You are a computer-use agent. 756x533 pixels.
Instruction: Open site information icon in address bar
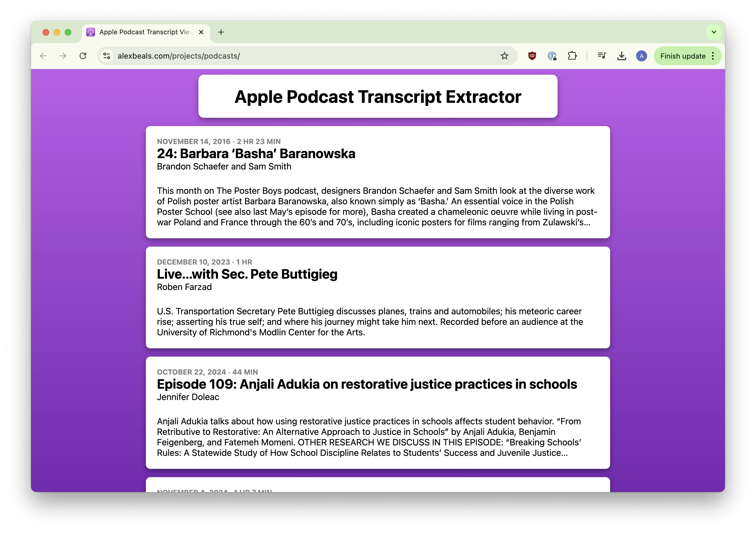107,56
